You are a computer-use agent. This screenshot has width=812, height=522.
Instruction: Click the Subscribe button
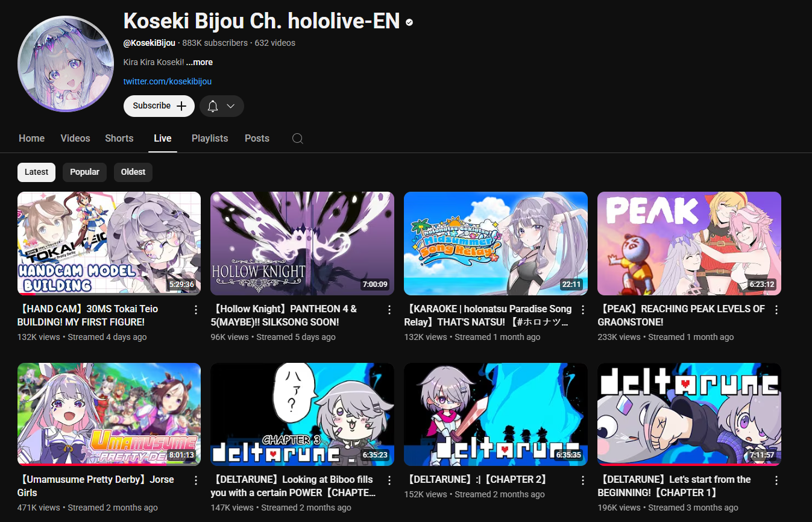pyautogui.click(x=159, y=106)
